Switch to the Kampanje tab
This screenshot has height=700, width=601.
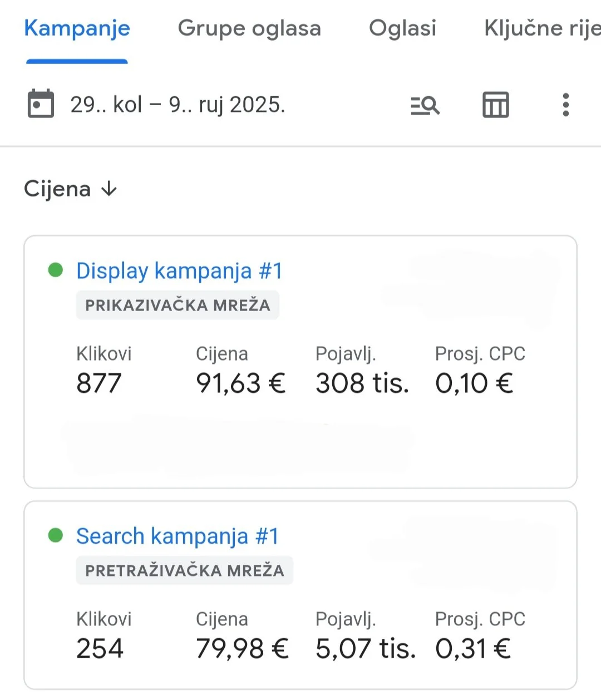click(77, 28)
